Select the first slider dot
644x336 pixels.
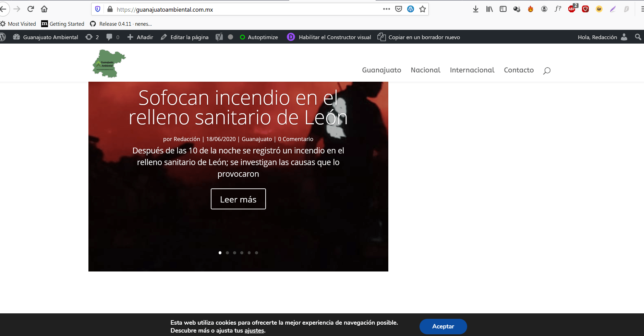point(220,253)
